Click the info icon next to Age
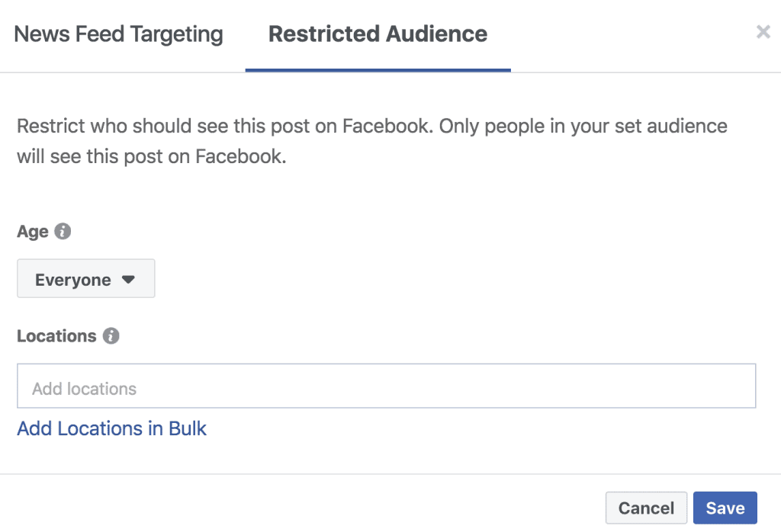Image resolution: width=781 pixels, height=532 pixels. (63, 231)
